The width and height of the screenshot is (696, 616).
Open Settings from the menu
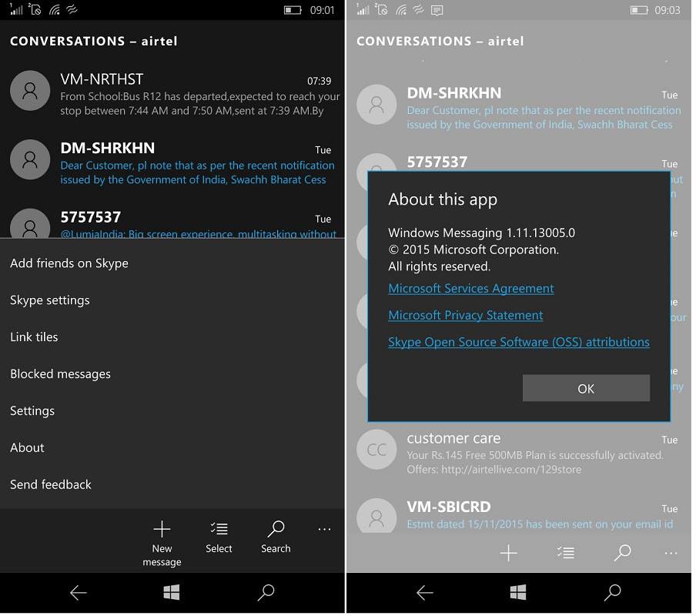[32, 412]
